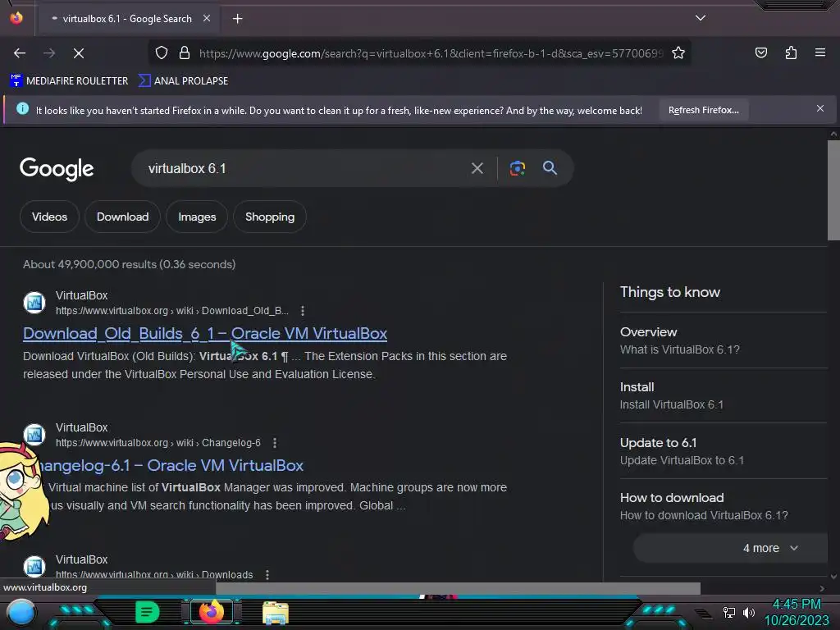
Task: Expand the 4 more topics button
Action: click(x=731, y=548)
